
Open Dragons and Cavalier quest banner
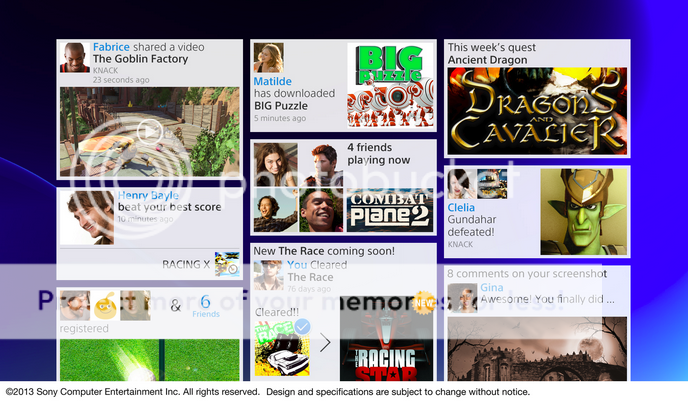click(x=537, y=111)
